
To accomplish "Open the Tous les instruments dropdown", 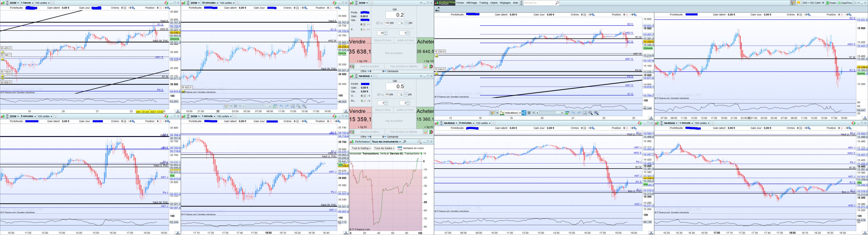I will coord(386,142).
